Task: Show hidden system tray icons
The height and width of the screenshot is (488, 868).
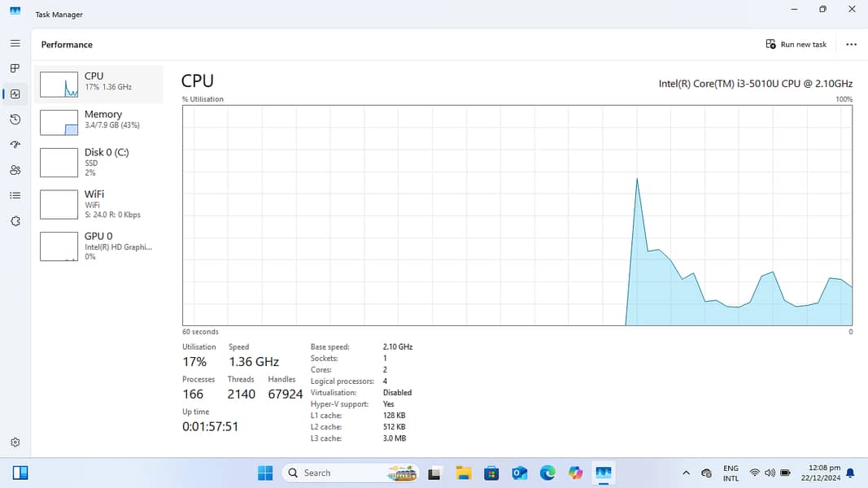Action: point(686,473)
